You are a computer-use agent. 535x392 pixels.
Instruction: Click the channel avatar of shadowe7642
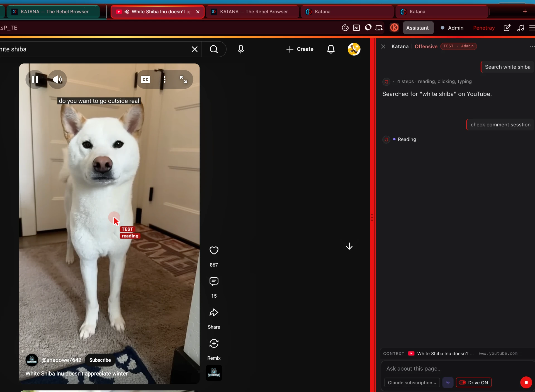[x=32, y=360]
